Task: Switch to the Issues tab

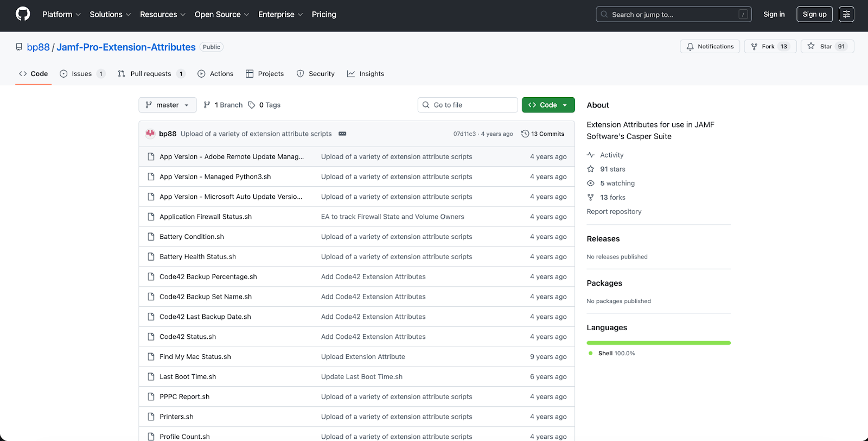Action: coord(82,74)
